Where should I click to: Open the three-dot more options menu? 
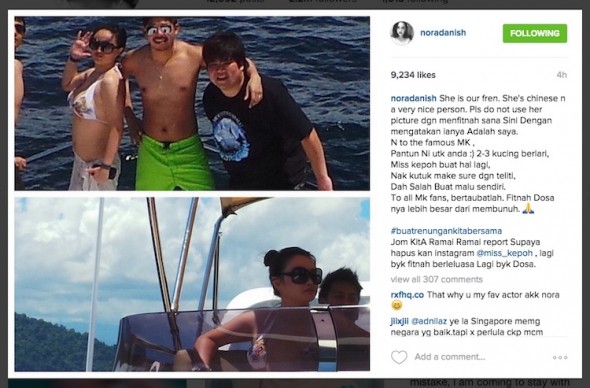[x=560, y=357]
